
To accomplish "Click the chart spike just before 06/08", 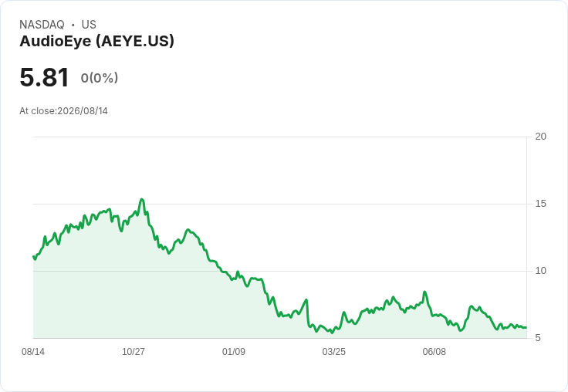I will (425, 292).
